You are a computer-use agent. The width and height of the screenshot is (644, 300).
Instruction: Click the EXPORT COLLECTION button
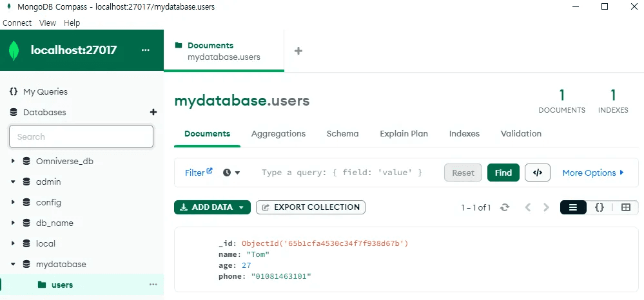click(x=311, y=207)
